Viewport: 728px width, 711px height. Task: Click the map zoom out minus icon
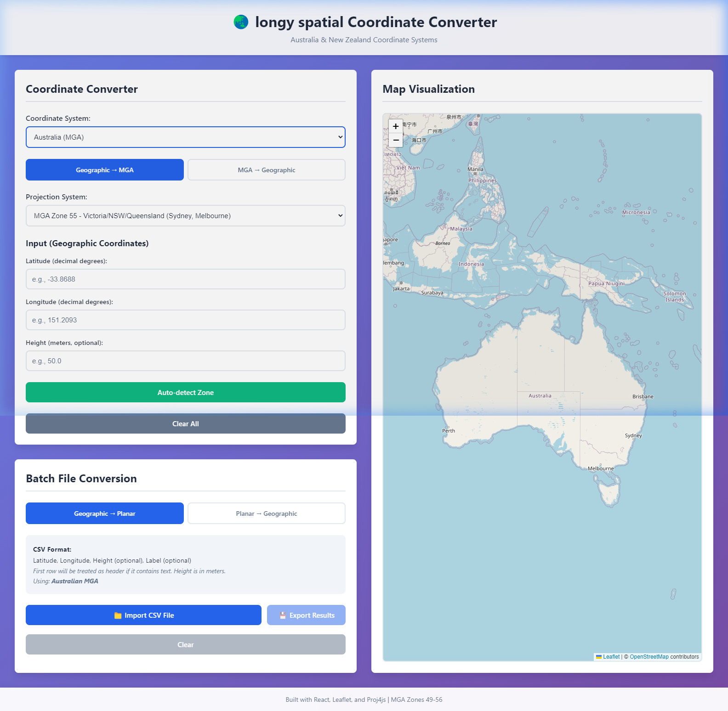pos(396,140)
